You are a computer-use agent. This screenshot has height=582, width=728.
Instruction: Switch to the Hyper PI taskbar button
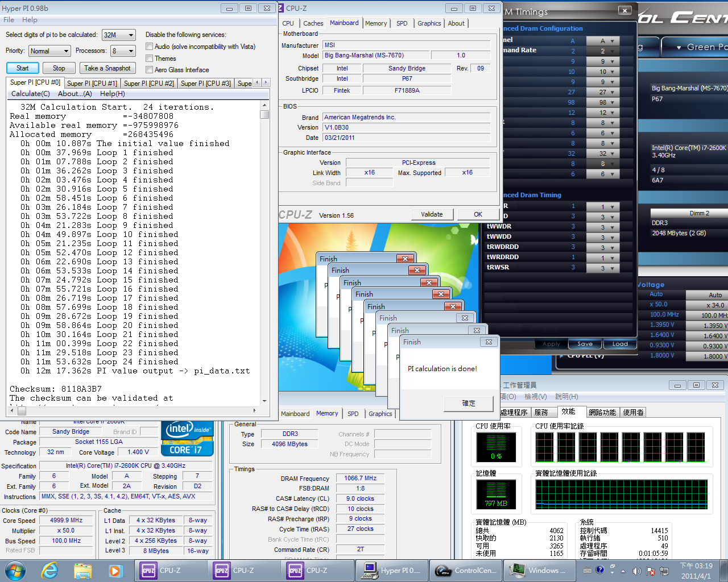392,570
